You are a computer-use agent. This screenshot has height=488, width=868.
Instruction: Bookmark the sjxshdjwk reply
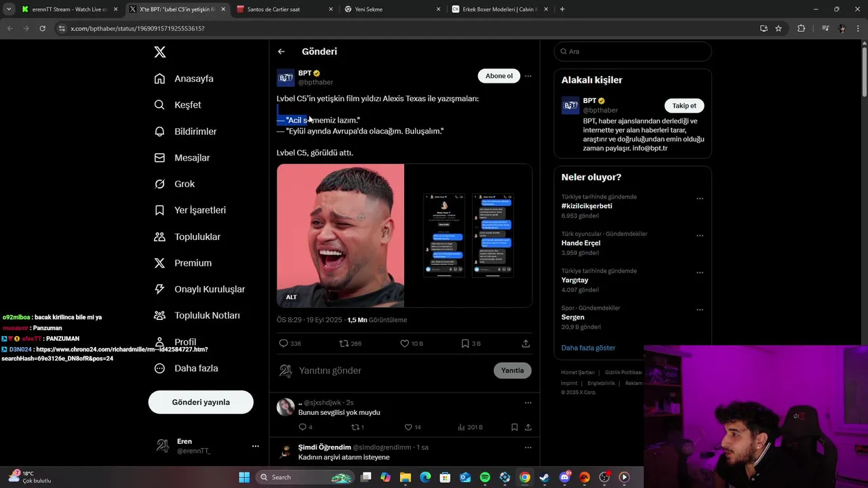pos(515,427)
